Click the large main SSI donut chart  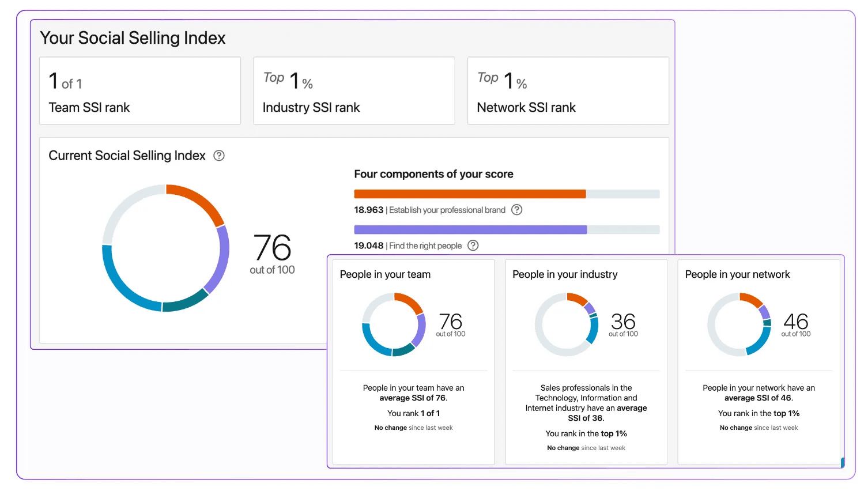pyautogui.click(x=165, y=248)
